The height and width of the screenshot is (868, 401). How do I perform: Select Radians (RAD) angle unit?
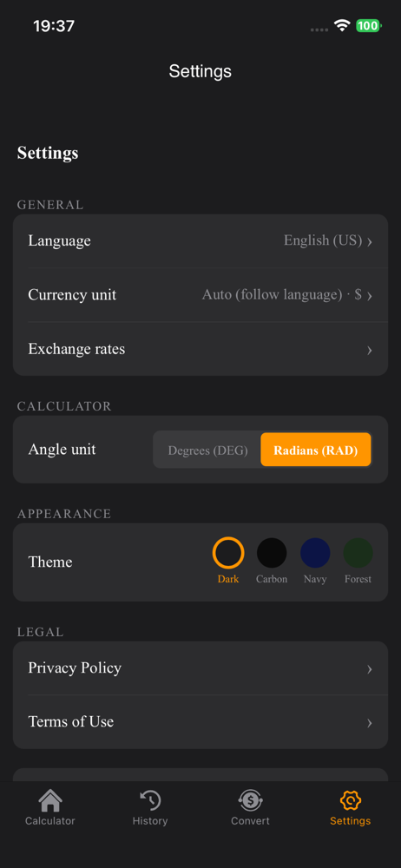click(316, 450)
